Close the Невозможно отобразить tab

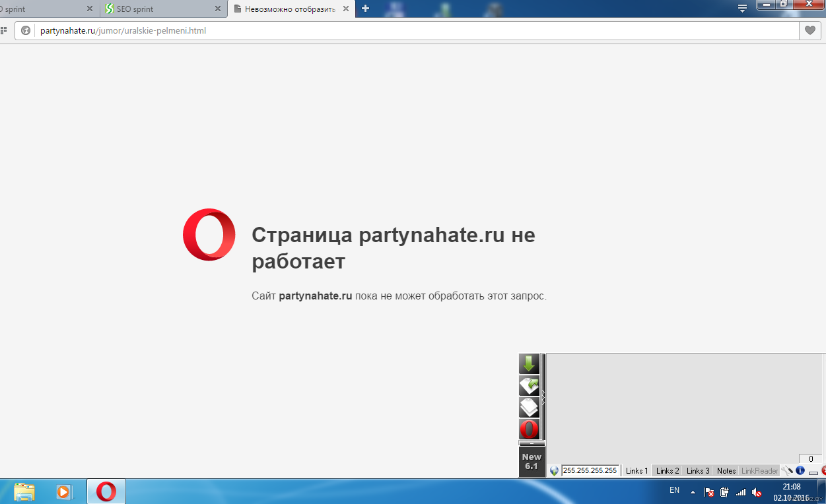[345, 9]
